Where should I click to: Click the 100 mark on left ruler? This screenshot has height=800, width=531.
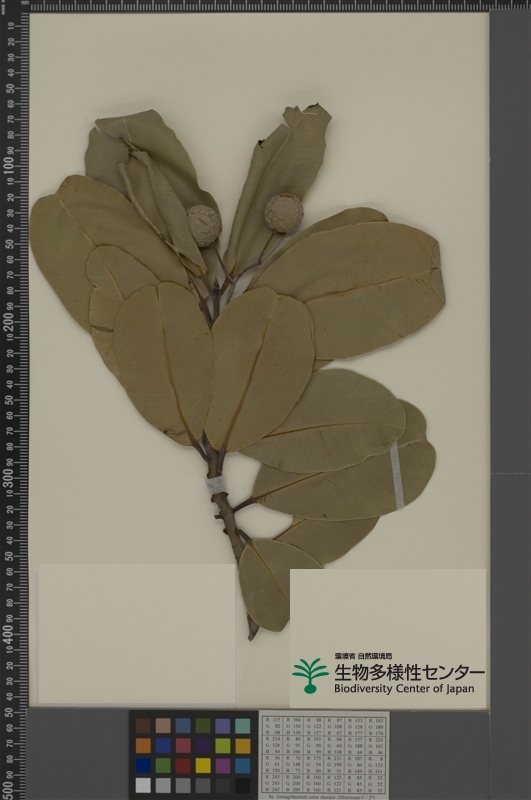coord(8,165)
